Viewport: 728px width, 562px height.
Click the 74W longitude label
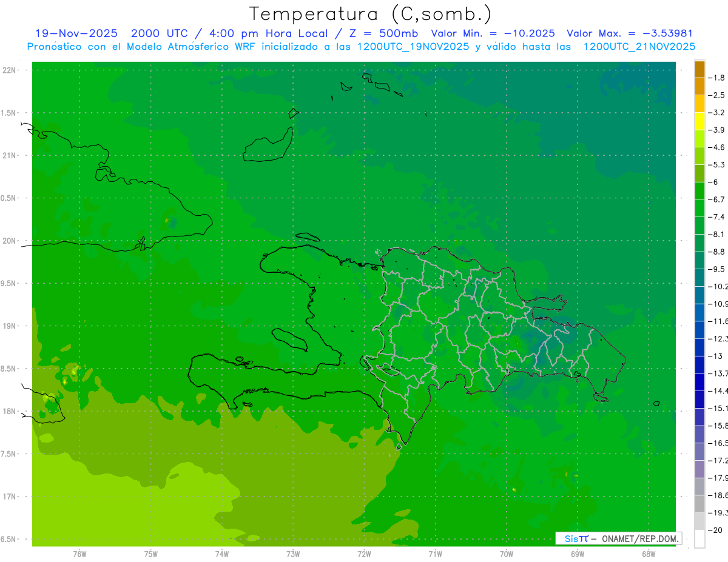pos(222,554)
